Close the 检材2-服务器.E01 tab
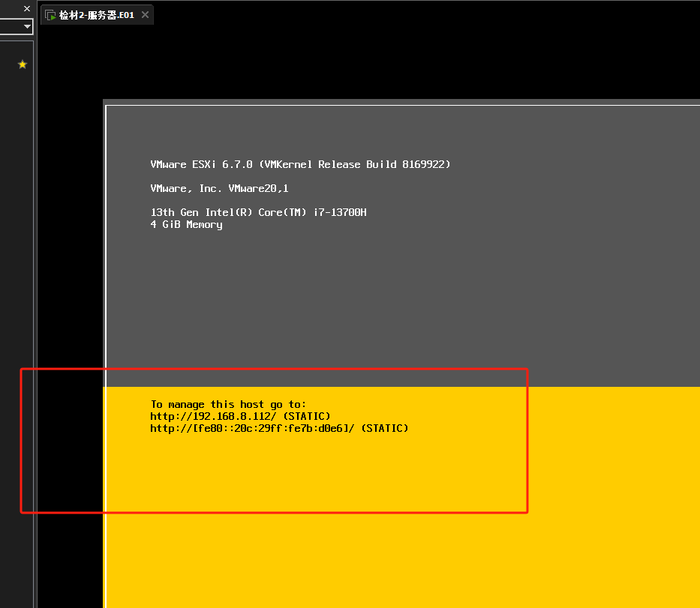This screenshot has height=608, width=700. (x=145, y=15)
